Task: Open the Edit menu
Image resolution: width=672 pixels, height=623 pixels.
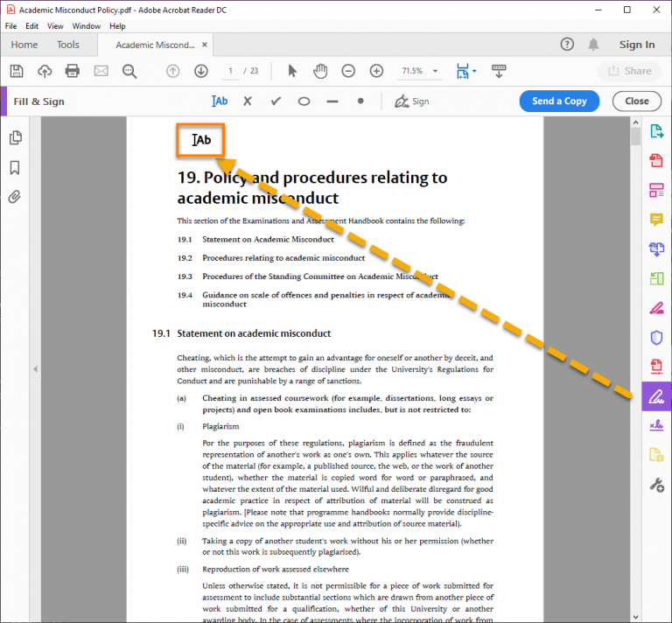Action: click(x=31, y=26)
